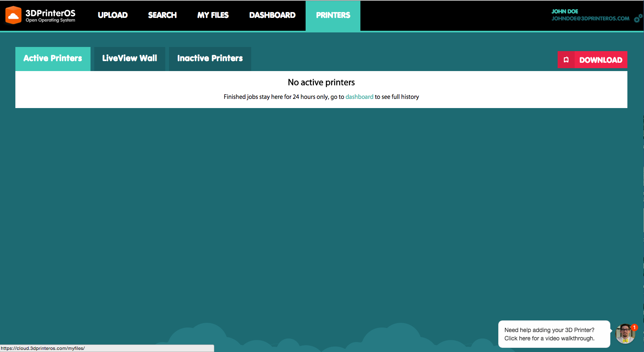
Task: Click the 'No active printers' heading
Action: 321,82
